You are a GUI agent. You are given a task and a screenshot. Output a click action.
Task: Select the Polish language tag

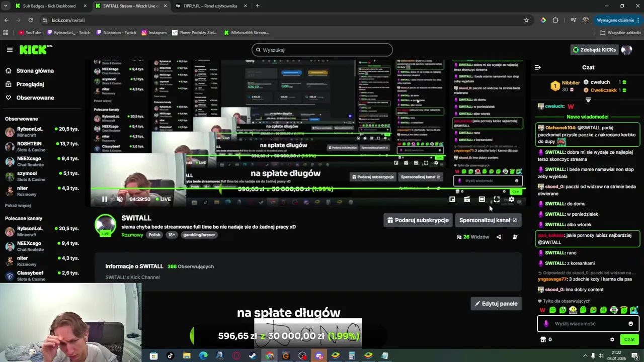click(154, 235)
